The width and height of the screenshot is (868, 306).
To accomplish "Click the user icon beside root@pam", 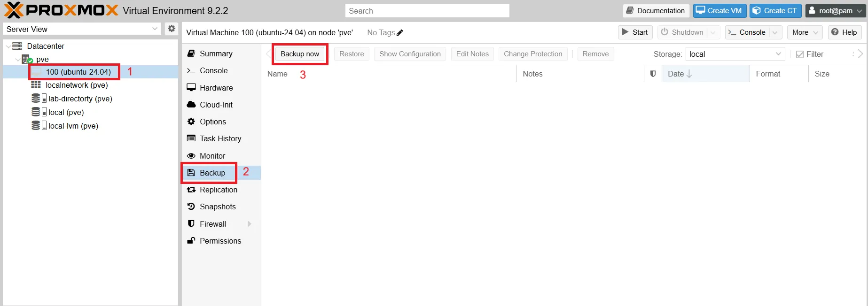I will [812, 10].
